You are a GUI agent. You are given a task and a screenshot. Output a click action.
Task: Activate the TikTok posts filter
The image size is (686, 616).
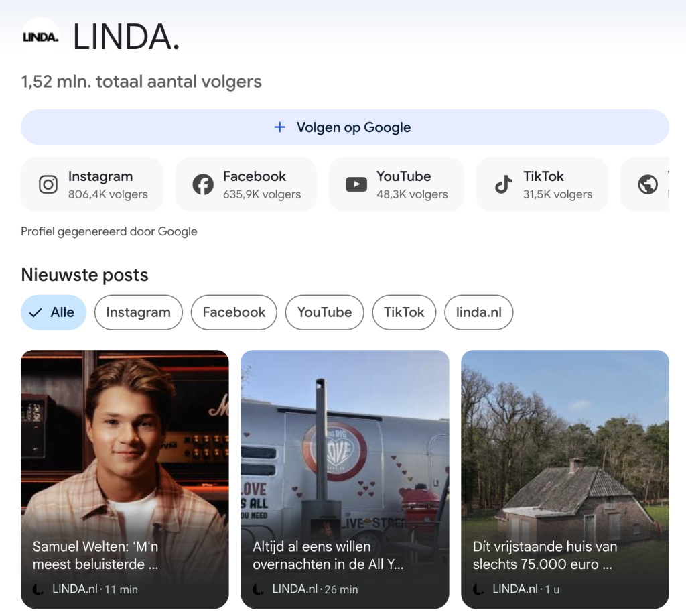404,312
